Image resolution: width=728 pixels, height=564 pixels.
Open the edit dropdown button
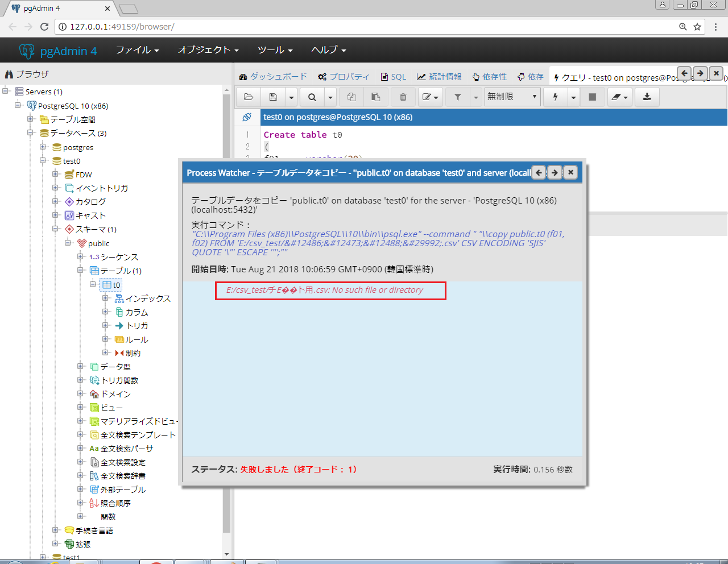coord(431,97)
